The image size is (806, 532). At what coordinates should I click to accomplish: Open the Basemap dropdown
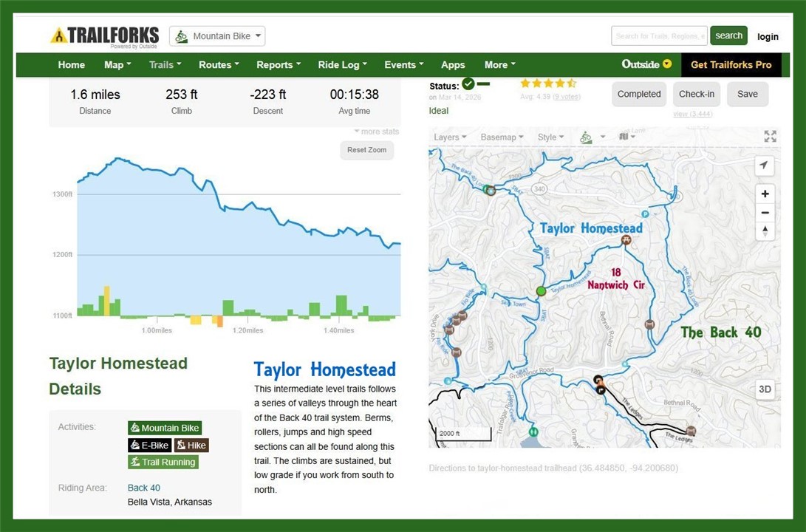pyautogui.click(x=502, y=137)
